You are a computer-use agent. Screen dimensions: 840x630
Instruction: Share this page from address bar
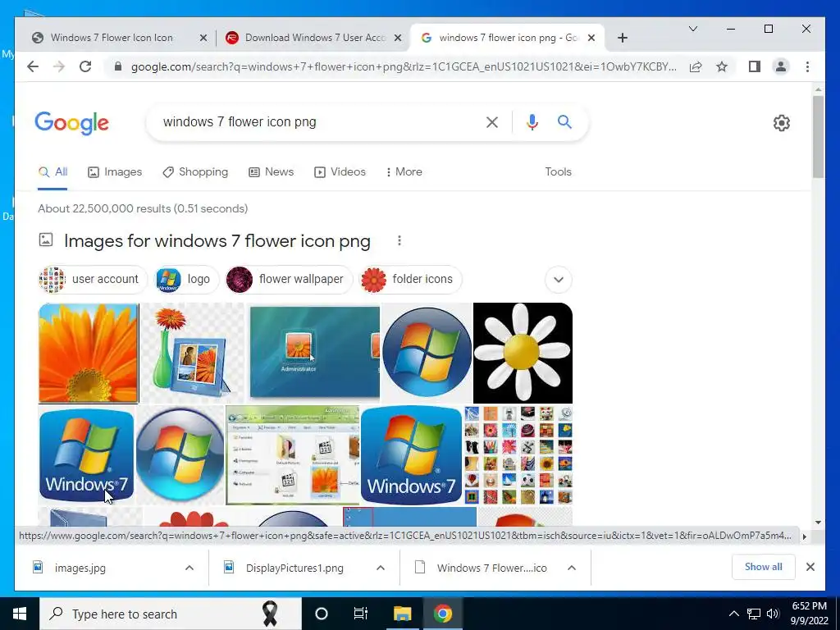696,66
